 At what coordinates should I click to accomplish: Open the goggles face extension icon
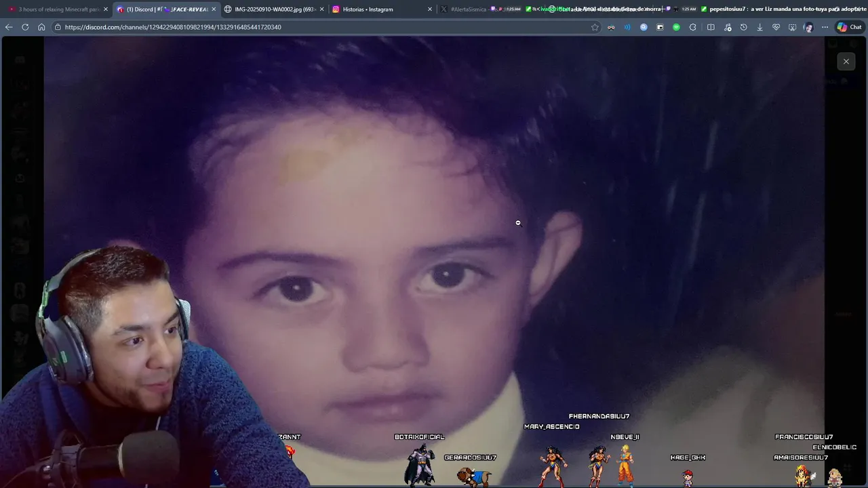point(611,27)
